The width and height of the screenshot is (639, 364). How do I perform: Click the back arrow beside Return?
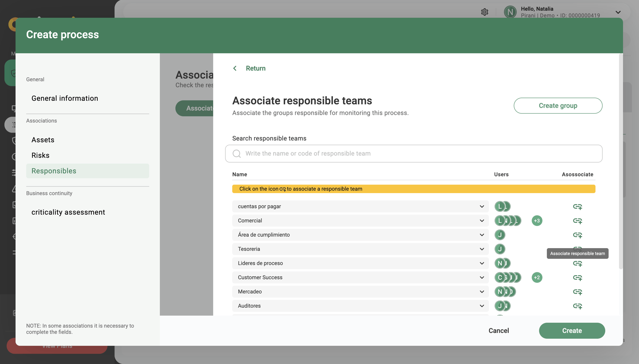234,68
